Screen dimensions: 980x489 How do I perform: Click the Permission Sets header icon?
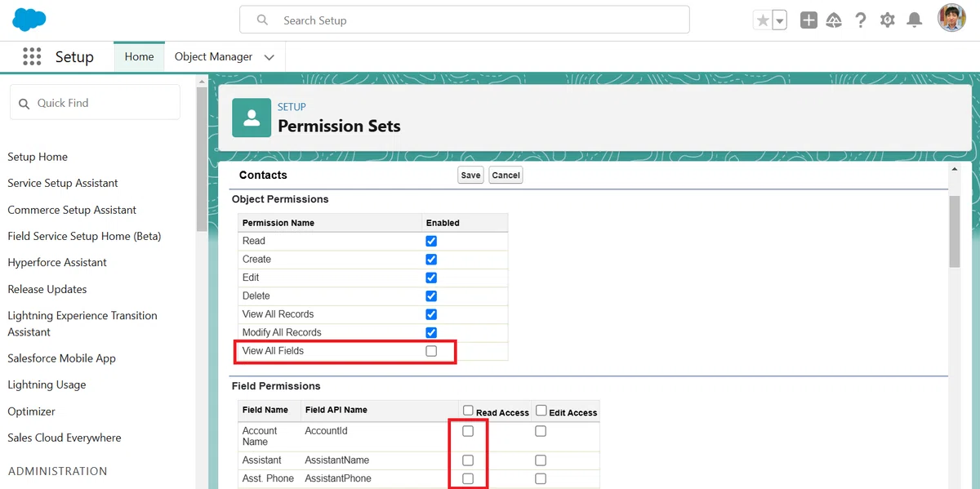click(252, 118)
